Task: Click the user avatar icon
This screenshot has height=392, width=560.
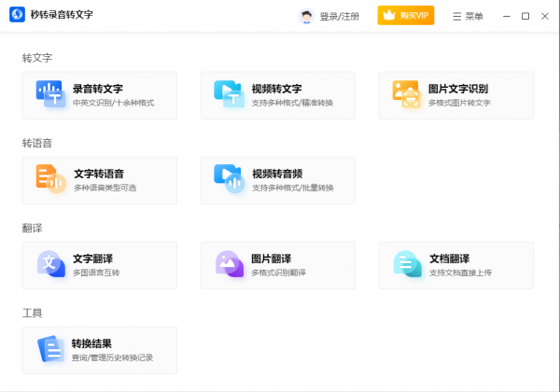Action: click(306, 16)
